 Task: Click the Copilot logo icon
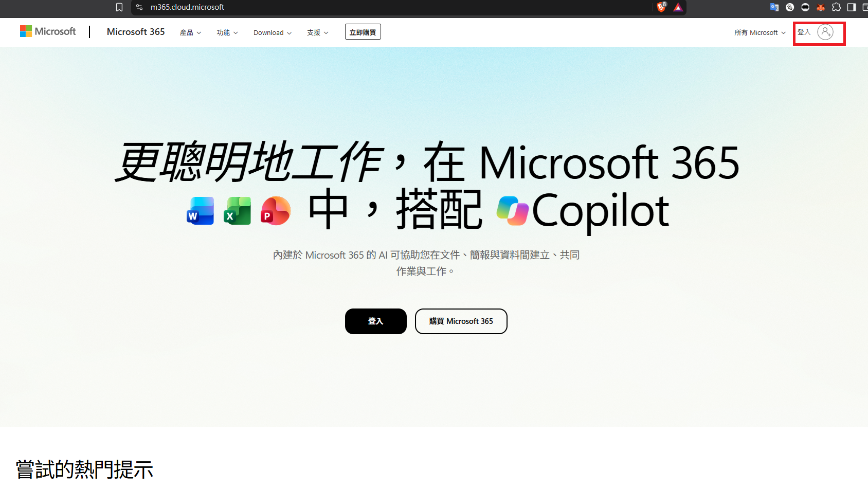512,211
